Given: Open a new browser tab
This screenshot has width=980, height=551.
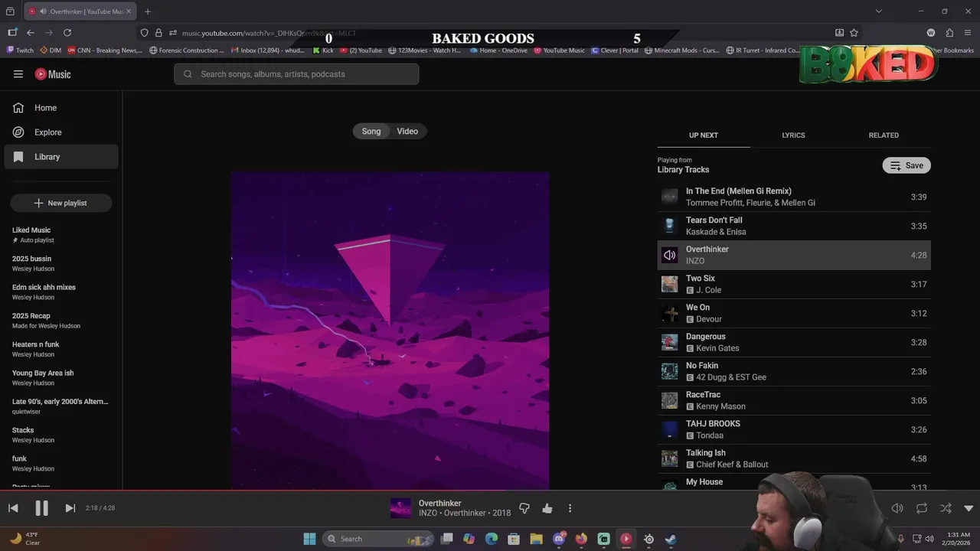Looking at the screenshot, I should [148, 11].
